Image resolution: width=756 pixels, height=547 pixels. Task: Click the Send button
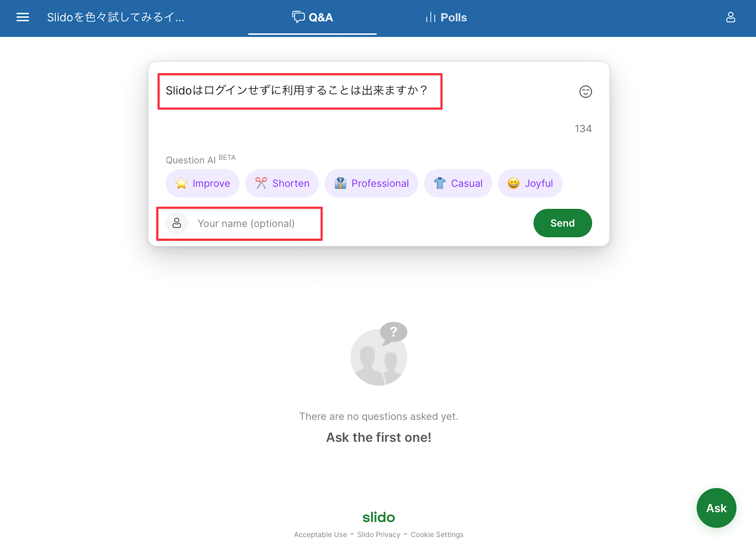tap(562, 223)
